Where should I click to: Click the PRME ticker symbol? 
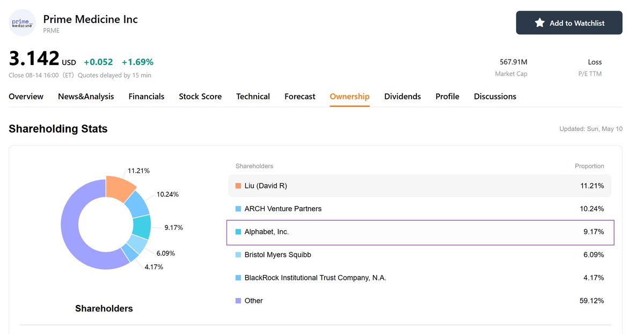tap(52, 31)
